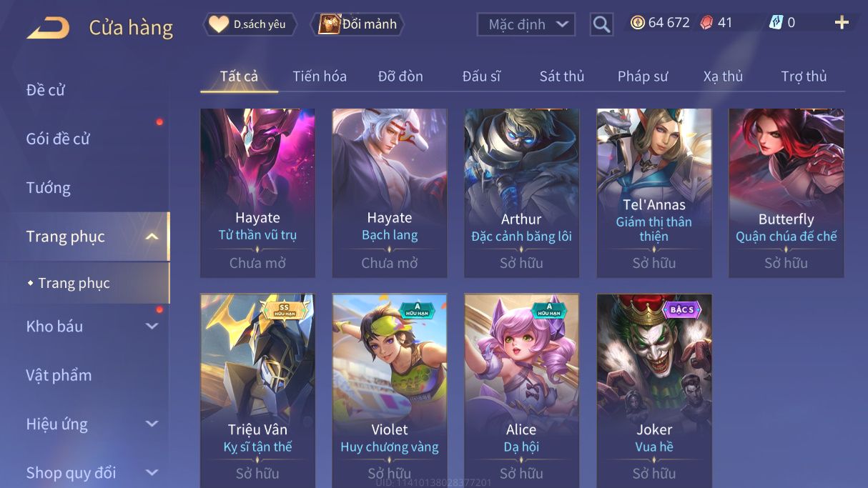Select the Triệu Vân Kỵ sĩ tận thế card
This screenshot has width=868, height=488.
point(257,391)
